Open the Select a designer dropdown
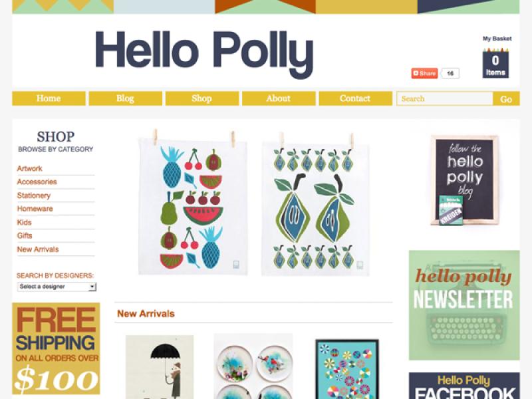532x399 pixels. pos(57,287)
